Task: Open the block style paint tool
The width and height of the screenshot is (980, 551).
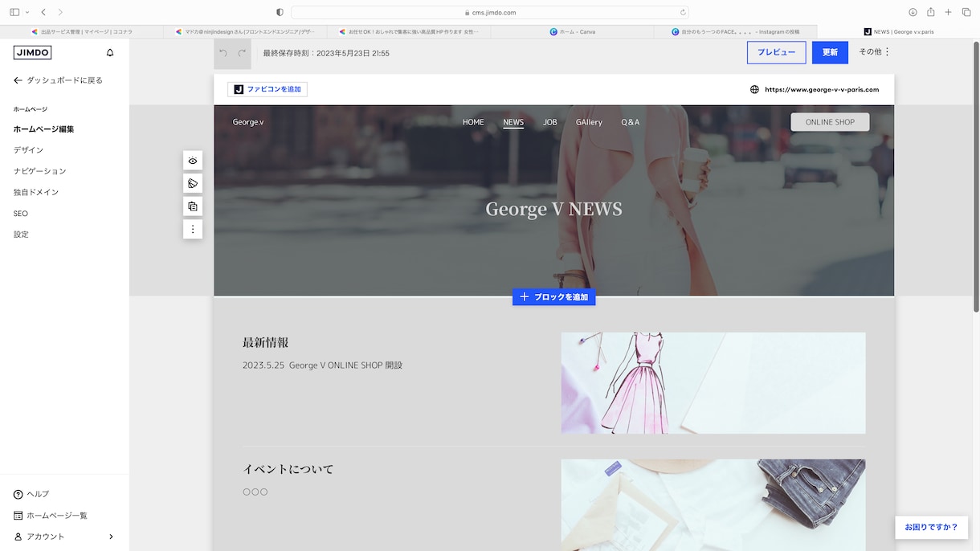Action: point(193,184)
